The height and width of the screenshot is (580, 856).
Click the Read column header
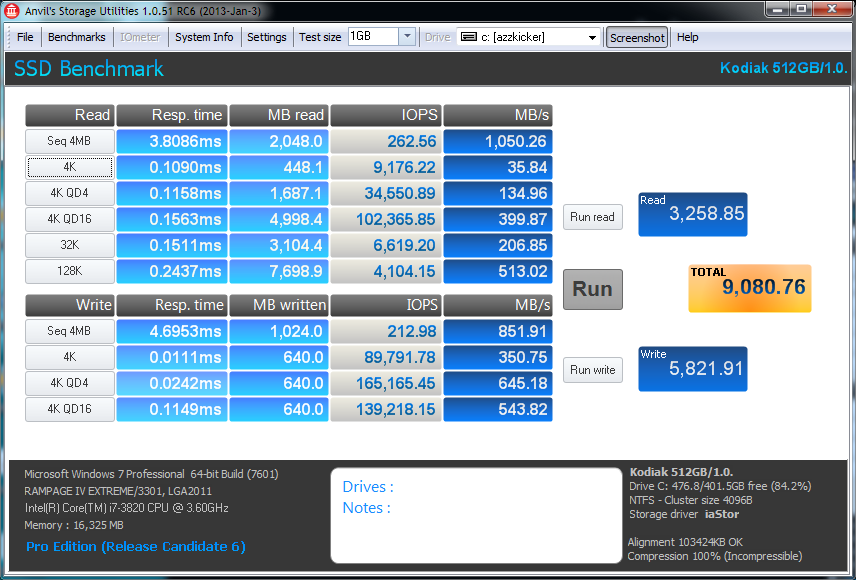70,115
